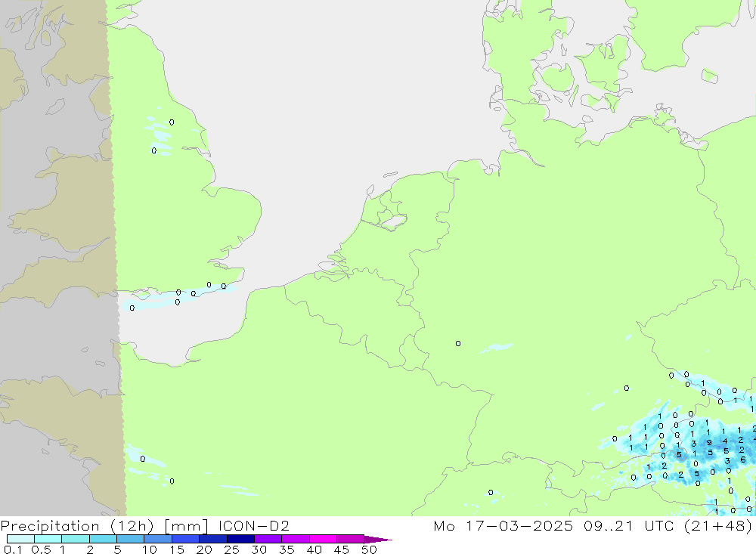Click the '30' legend scale label

[x=259, y=549]
